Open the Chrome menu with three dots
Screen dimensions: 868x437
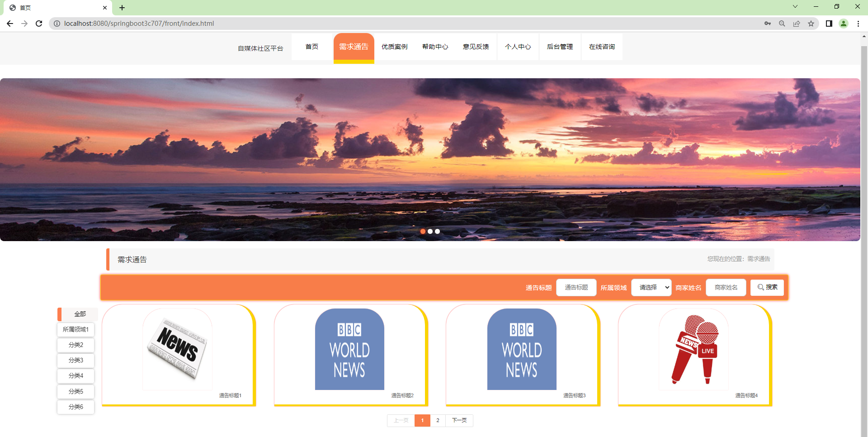point(858,23)
